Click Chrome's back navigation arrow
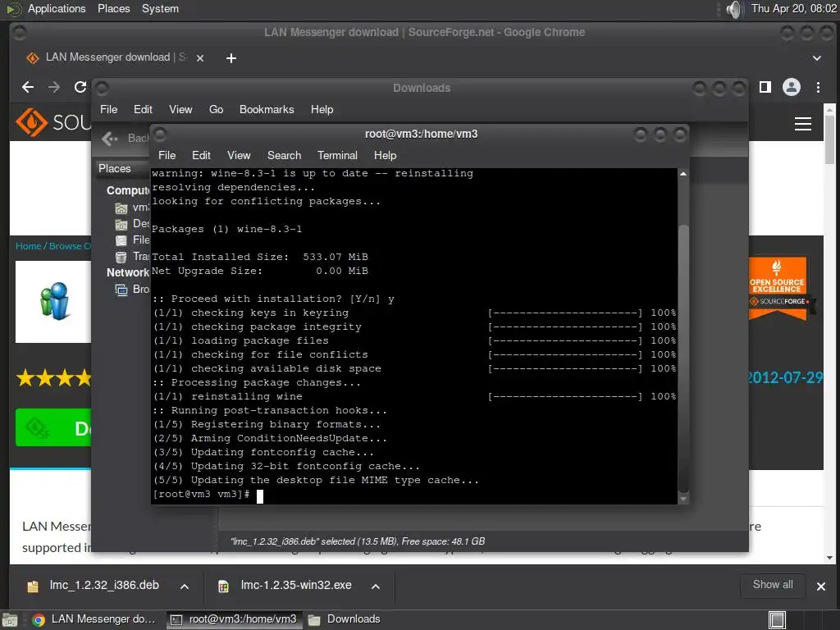This screenshot has height=630, width=840. coord(28,87)
